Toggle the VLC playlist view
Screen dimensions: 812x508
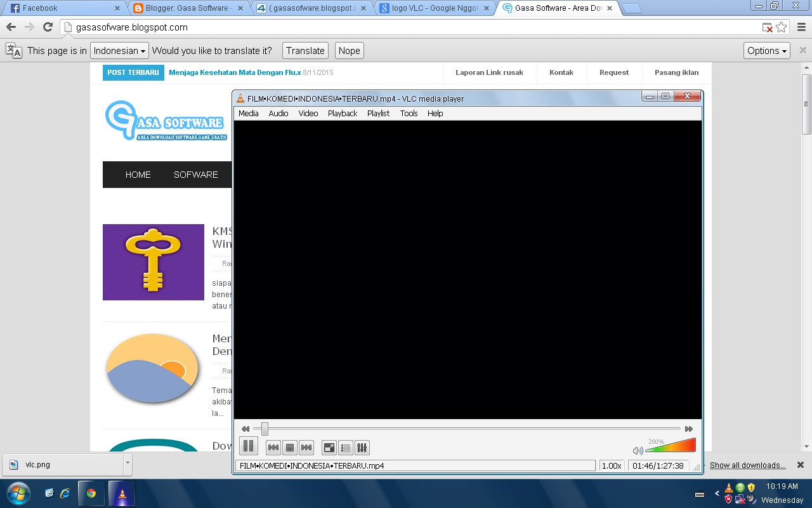click(346, 448)
